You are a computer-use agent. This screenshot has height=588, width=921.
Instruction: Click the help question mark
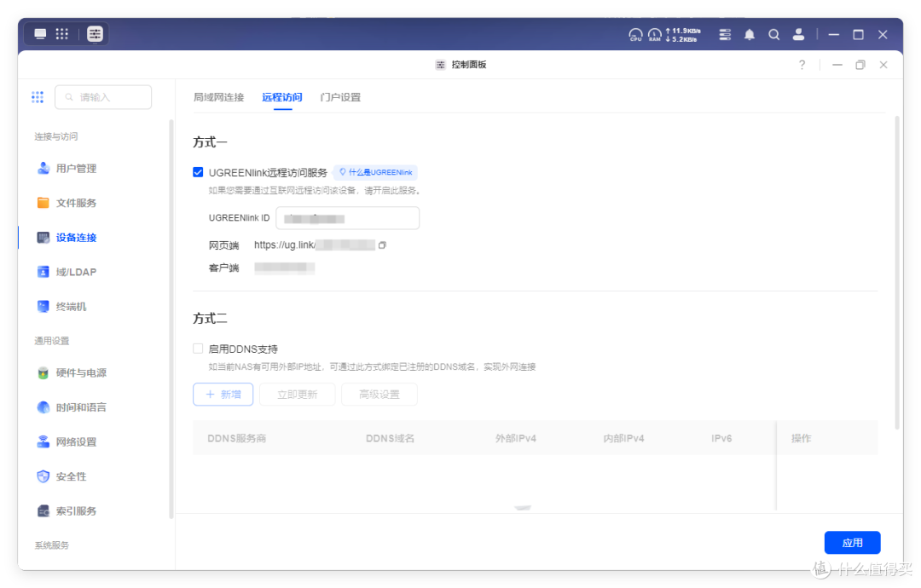pyautogui.click(x=802, y=65)
